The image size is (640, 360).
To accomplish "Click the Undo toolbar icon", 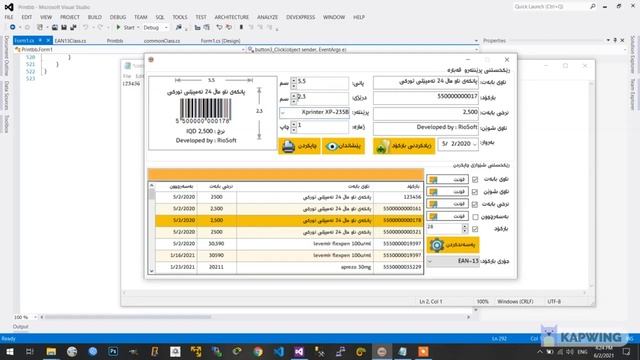I will [85, 27].
